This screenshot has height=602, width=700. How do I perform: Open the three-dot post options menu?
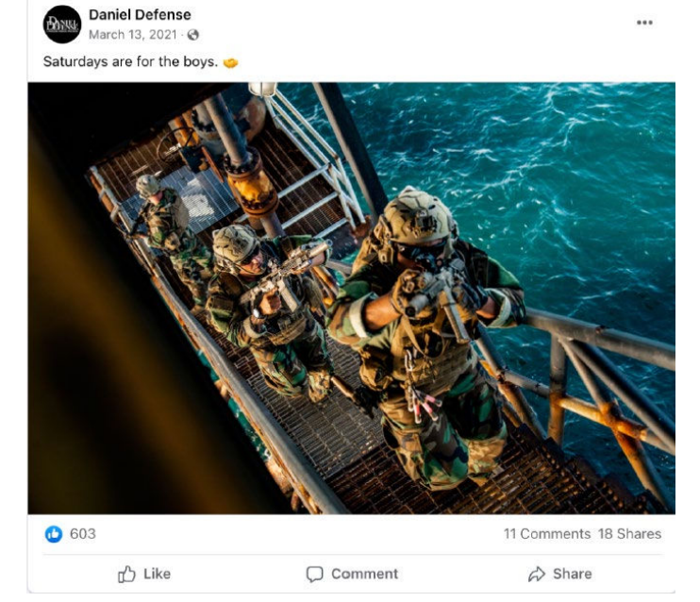point(644,23)
